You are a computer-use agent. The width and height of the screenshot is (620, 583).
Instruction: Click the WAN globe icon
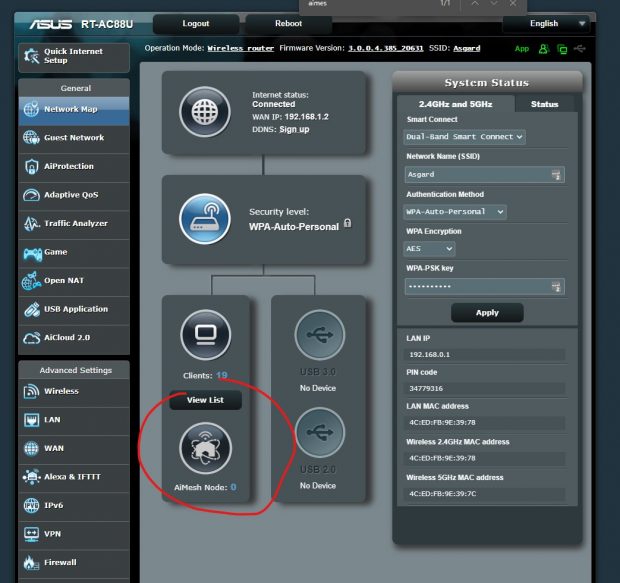31,449
